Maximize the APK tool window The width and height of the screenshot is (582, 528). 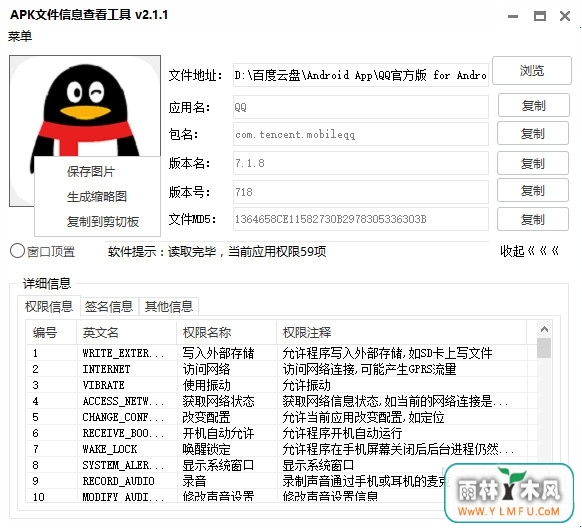point(540,16)
